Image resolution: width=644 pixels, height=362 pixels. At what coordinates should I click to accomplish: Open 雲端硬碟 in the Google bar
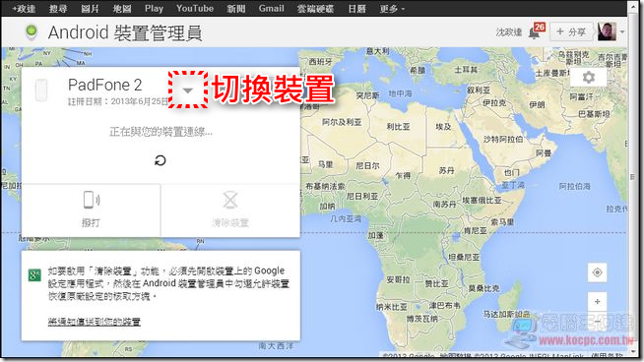[316, 9]
